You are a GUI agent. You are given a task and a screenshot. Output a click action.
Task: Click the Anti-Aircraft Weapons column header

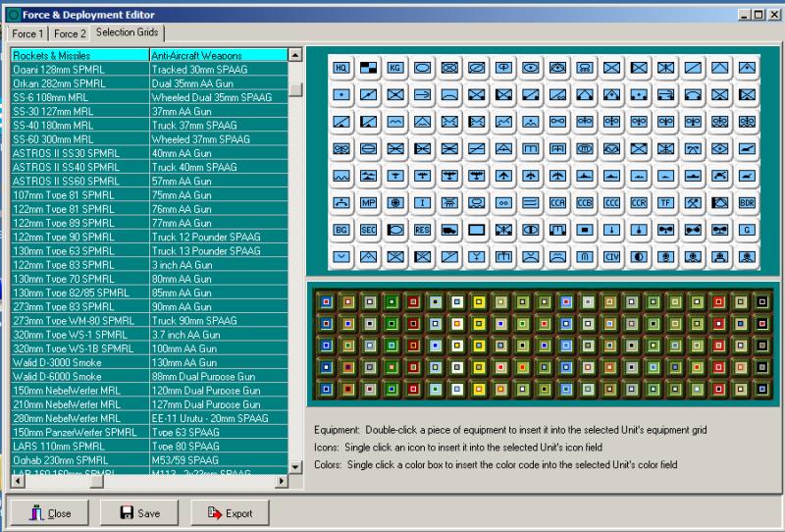pyautogui.click(x=219, y=55)
